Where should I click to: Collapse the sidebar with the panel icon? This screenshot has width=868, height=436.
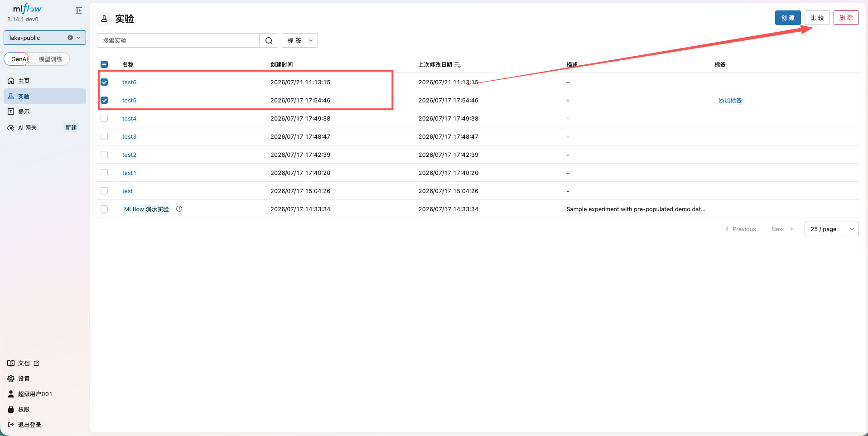(x=79, y=10)
